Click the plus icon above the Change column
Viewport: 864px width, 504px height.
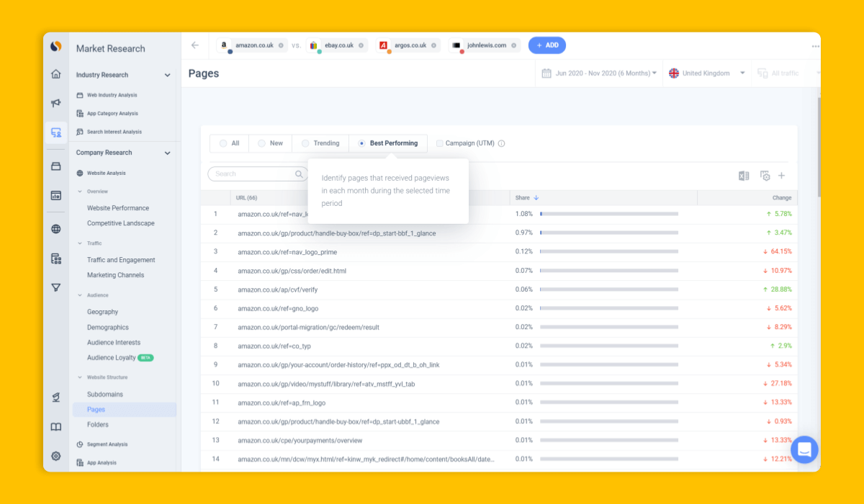[781, 175]
